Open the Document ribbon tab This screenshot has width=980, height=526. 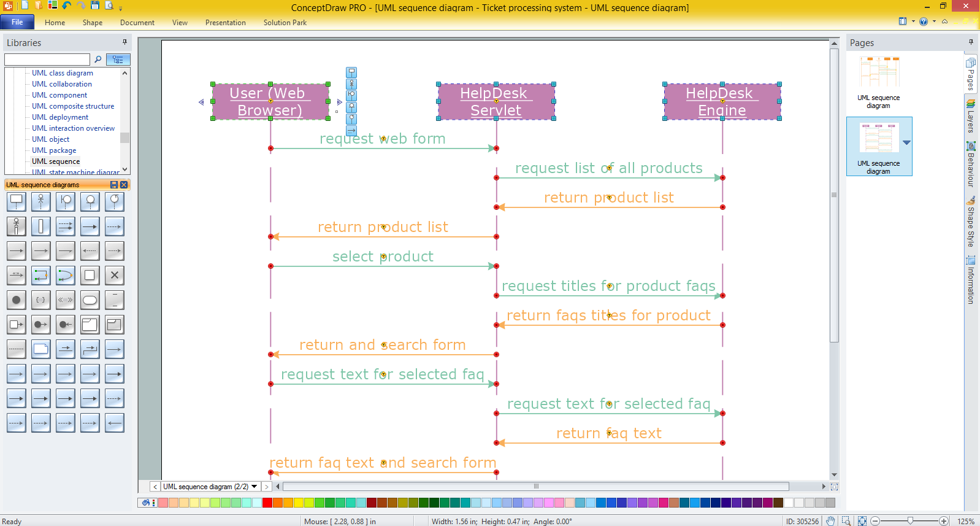coord(137,23)
